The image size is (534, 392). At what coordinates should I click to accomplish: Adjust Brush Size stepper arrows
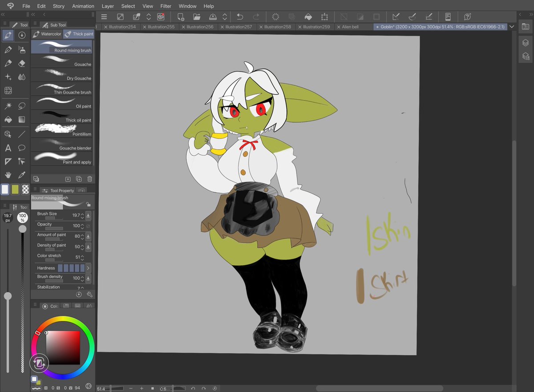[82, 215]
